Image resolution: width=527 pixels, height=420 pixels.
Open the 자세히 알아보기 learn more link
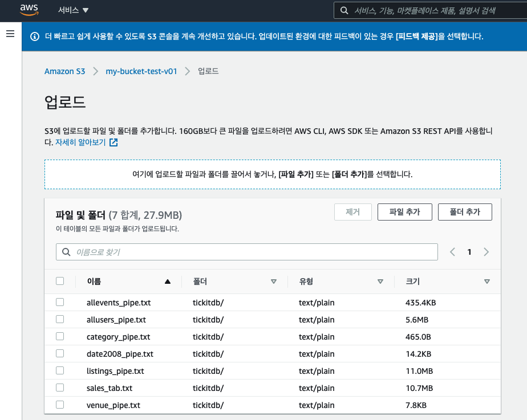click(x=80, y=142)
